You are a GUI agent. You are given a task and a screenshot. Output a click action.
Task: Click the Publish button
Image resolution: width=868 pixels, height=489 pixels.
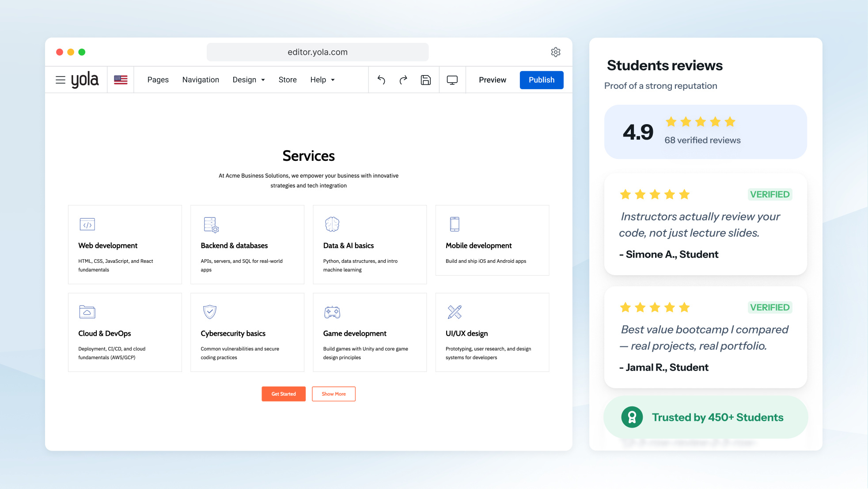[542, 80]
